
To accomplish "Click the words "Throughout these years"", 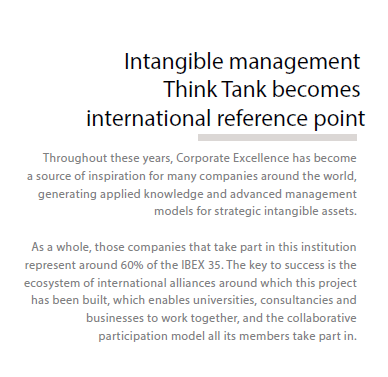I will pos(107,158).
